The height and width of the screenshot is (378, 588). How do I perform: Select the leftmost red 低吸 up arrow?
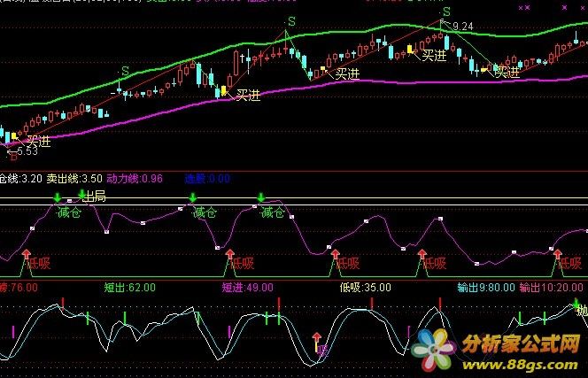[27, 254]
